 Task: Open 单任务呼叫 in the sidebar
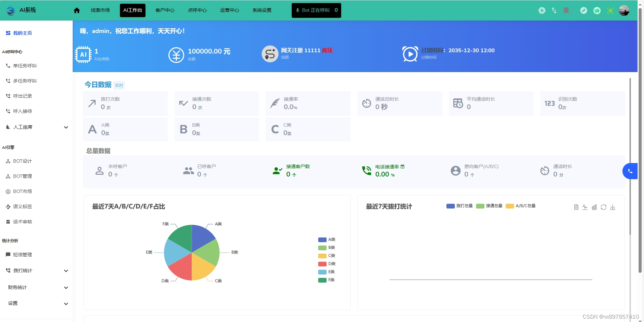point(25,66)
